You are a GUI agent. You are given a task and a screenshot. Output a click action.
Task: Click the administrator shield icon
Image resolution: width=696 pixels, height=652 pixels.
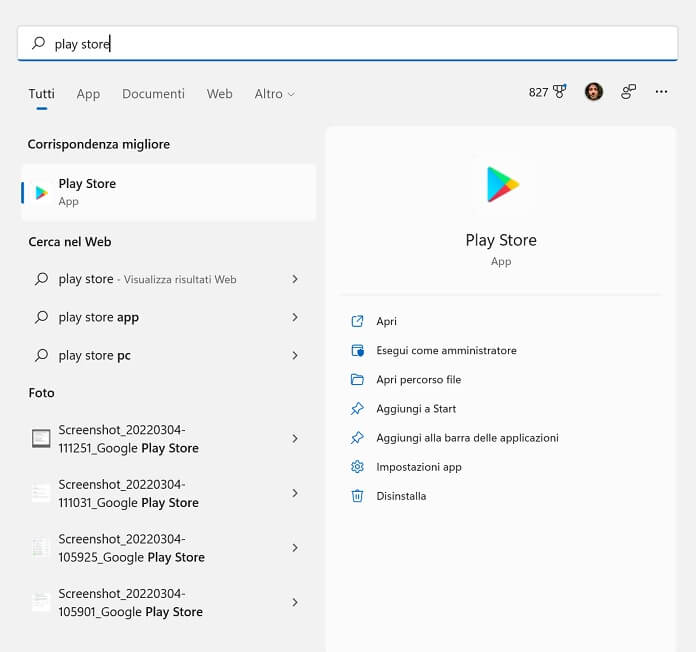pyautogui.click(x=357, y=351)
